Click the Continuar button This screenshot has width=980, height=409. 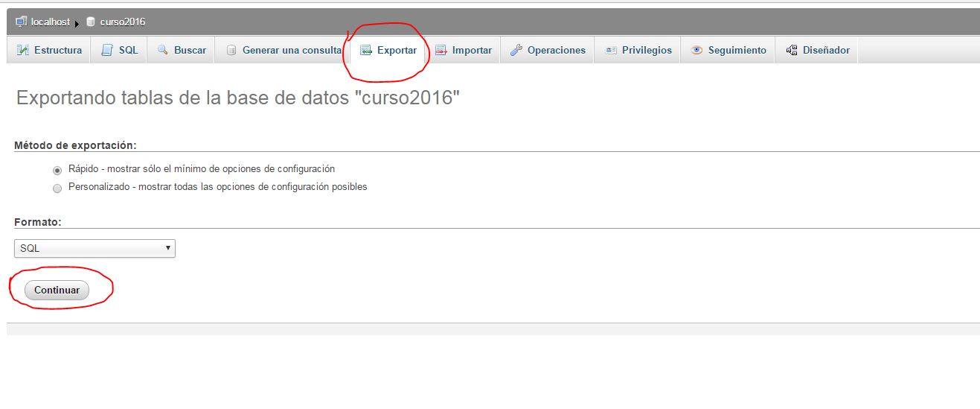point(57,290)
